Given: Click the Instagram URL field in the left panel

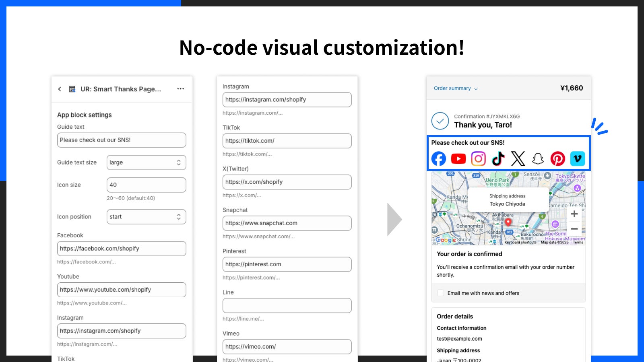Looking at the screenshot, I should tap(122, 331).
